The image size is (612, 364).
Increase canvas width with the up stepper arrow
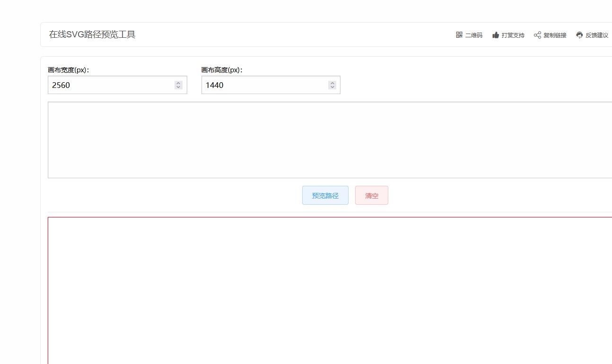coord(178,82)
